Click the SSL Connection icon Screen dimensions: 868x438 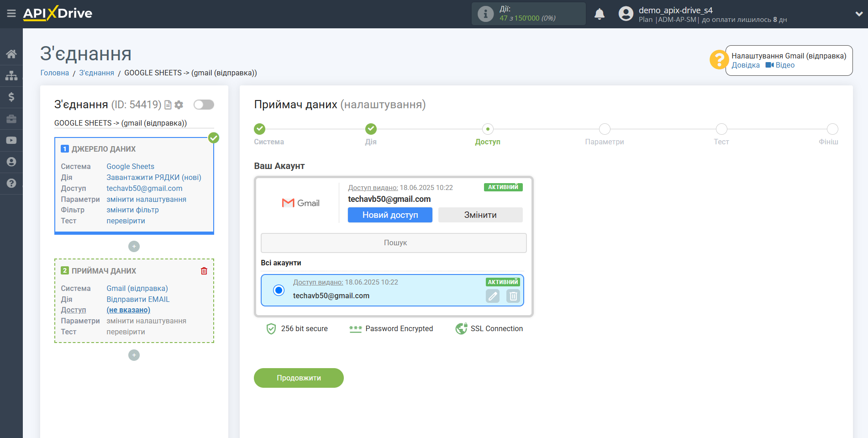click(461, 329)
